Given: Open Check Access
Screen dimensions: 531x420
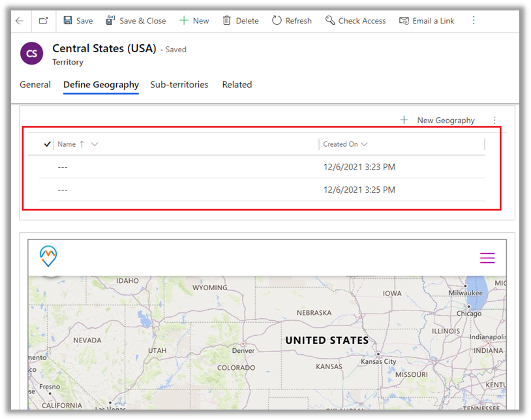Looking at the screenshot, I should click(356, 21).
